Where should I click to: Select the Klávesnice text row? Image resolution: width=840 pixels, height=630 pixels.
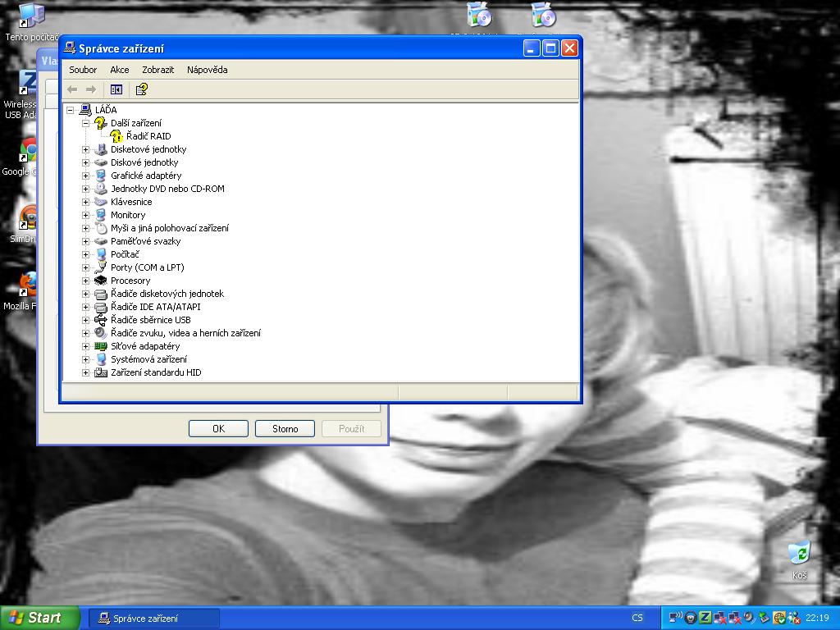tap(131, 202)
